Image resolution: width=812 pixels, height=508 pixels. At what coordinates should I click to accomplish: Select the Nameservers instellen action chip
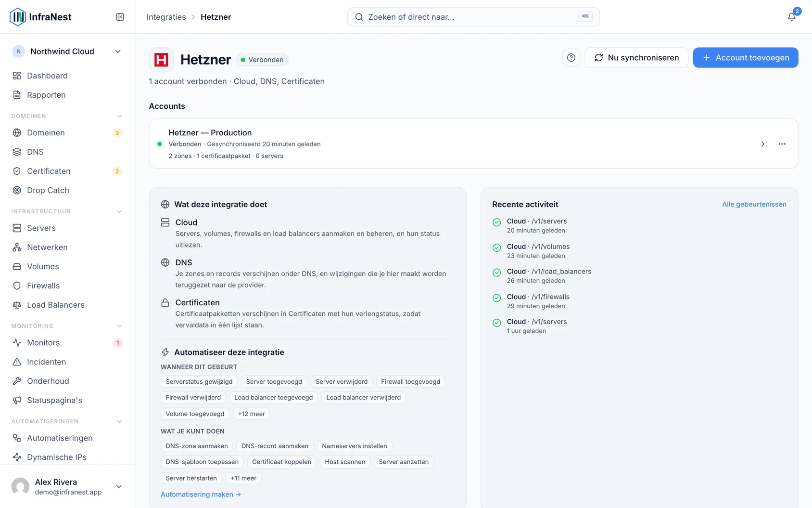[355, 446]
